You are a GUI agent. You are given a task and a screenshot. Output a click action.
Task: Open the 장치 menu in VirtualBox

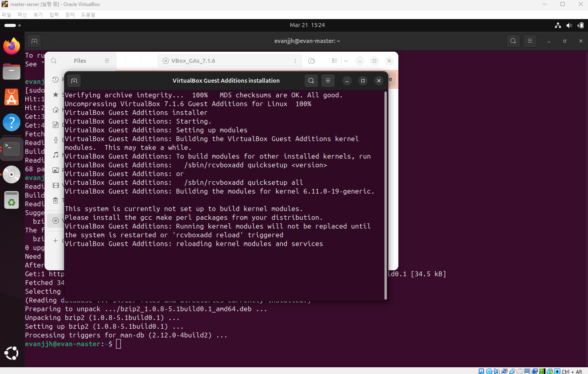(70, 15)
